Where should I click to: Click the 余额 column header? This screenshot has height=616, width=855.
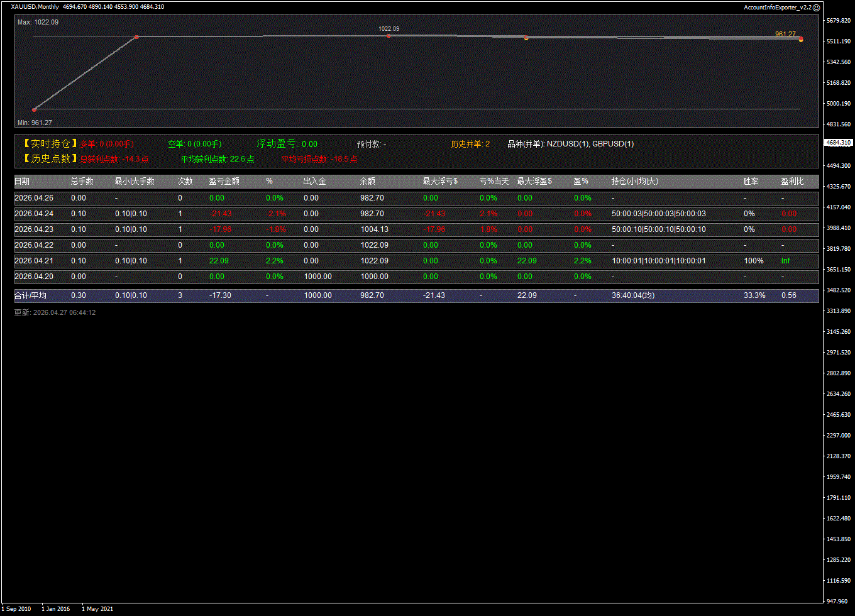[367, 182]
